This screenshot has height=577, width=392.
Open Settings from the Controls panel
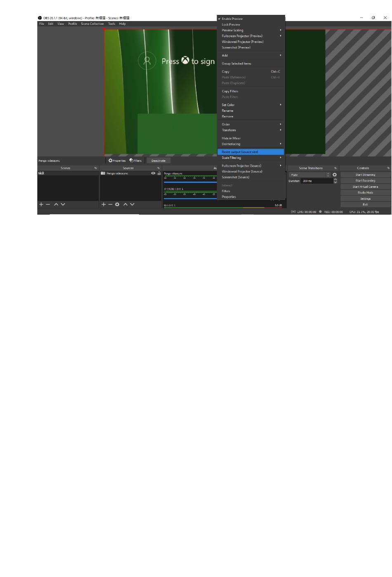click(x=366, y=199)
